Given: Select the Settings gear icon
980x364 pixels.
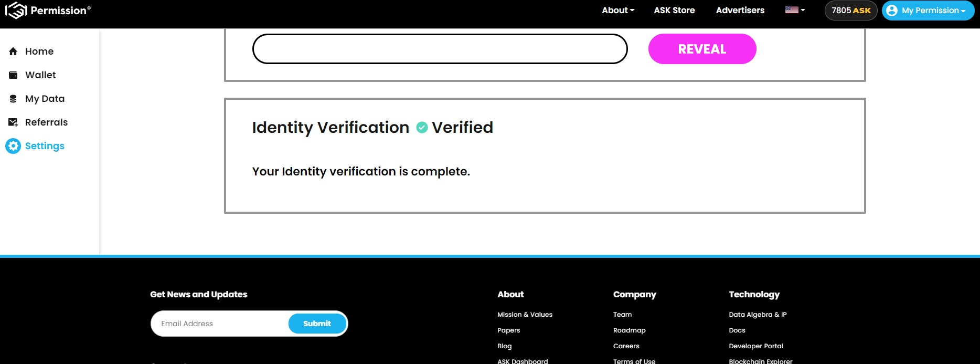Looking at the screenshot, I should pos(13,146).
